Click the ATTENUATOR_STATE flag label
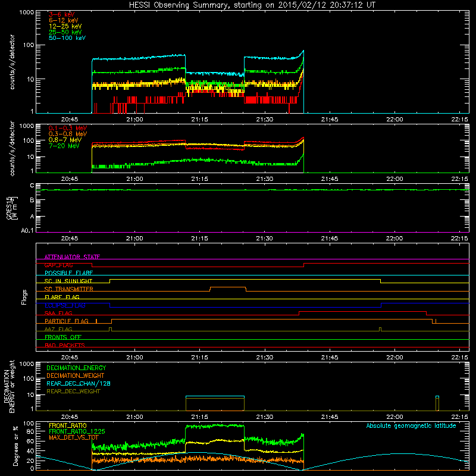 72,257
